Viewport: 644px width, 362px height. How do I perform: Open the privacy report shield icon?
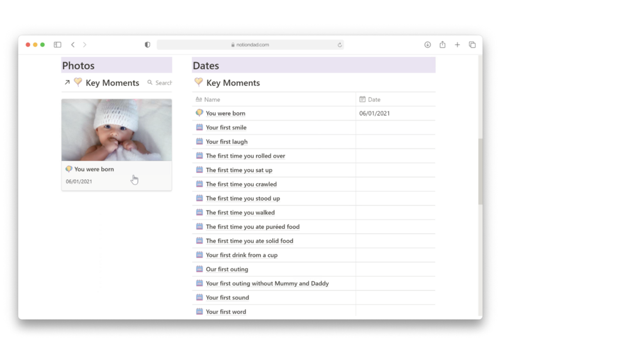coord(147,45)
